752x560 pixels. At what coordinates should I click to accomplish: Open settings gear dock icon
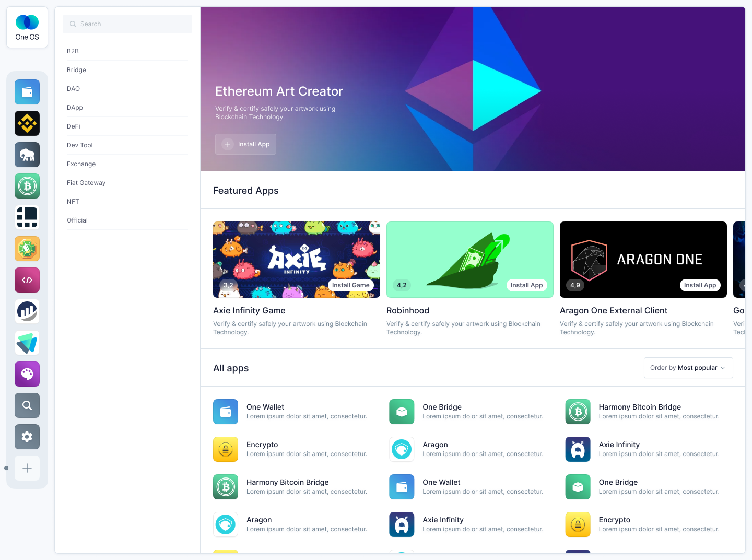pyautogui.click(x=27, y=437)
